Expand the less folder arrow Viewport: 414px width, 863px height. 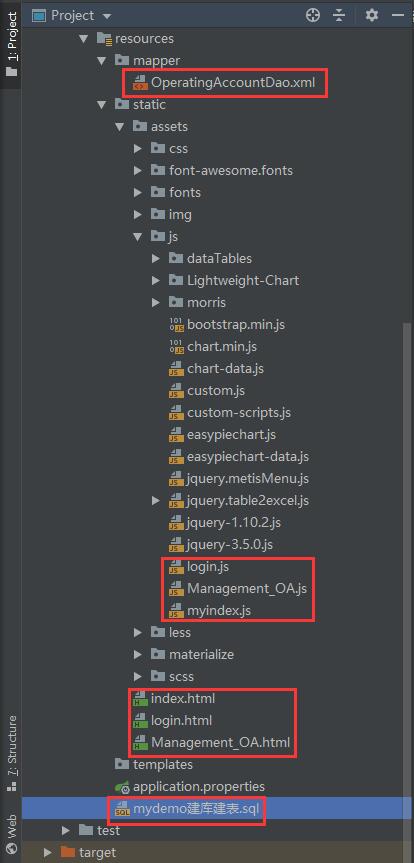click(138, 633)
